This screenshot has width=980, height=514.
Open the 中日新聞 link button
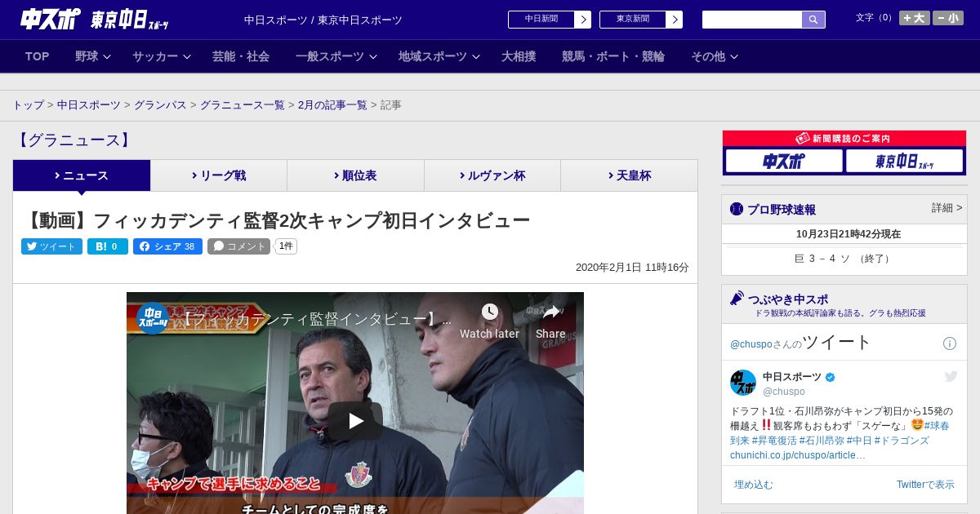click(549, 20)
